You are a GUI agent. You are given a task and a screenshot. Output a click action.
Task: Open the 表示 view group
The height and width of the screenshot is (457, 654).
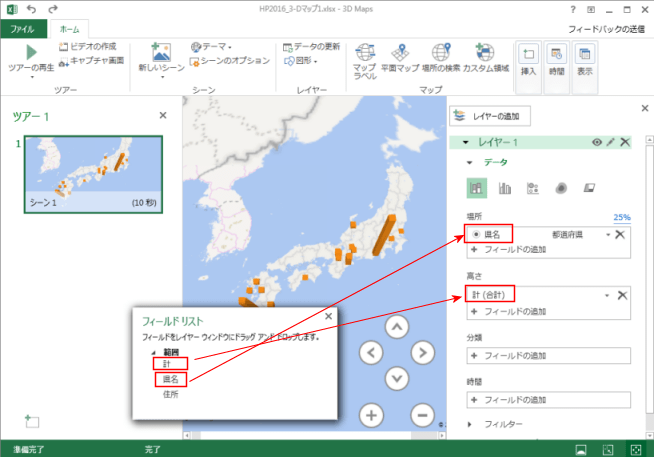[585, 67]
